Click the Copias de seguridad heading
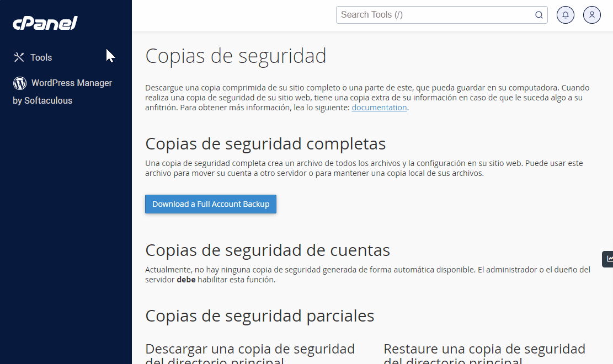 point(236,56)
